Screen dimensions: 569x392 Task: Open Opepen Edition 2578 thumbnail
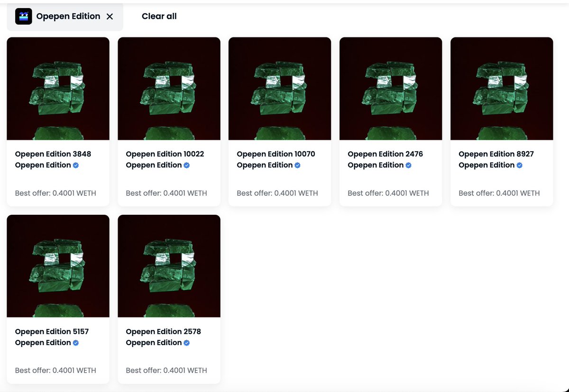pyautogui.click(x=169, y=266)
